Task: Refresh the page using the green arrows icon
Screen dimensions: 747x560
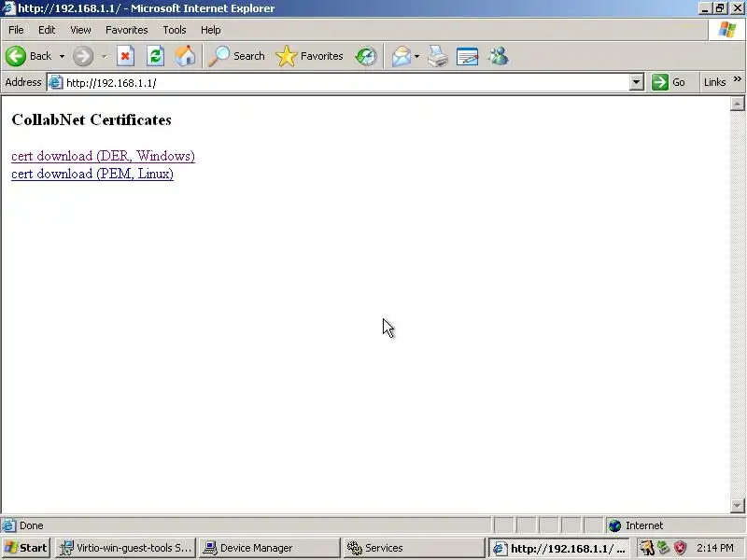Action: (155, 56)
